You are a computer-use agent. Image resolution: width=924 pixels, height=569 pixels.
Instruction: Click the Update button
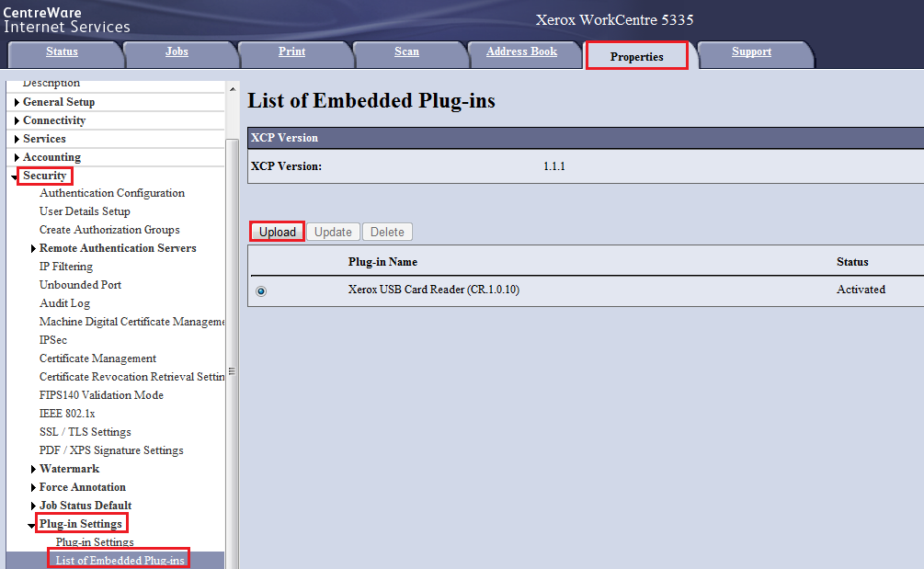click(x=333, y=233)
